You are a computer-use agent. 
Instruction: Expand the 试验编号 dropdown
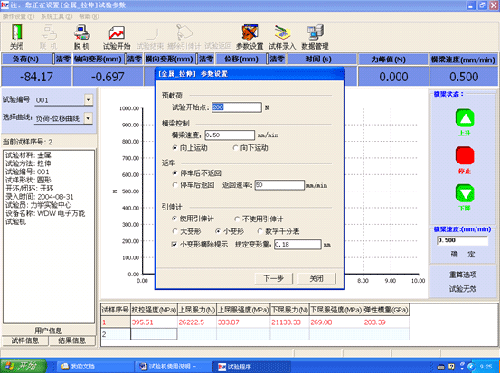88,100
